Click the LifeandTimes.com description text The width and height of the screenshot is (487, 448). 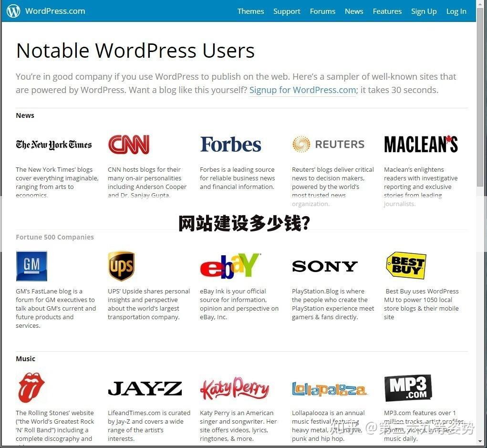[x=149, y=426]
